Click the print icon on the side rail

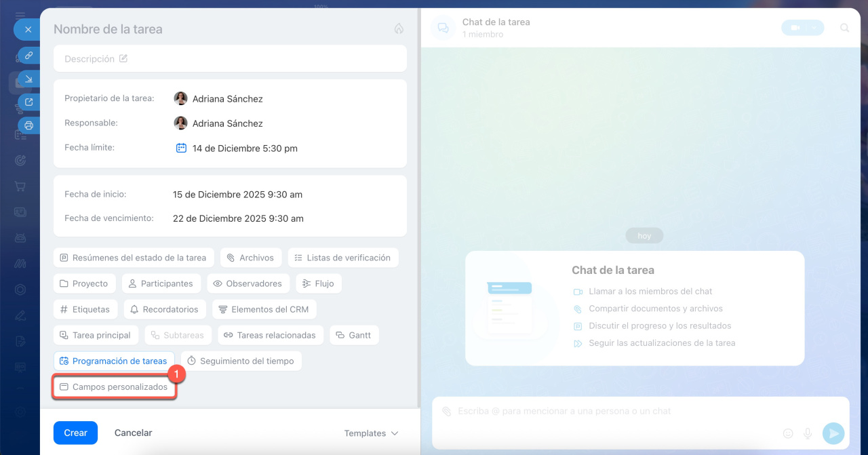tap(28, 125)
